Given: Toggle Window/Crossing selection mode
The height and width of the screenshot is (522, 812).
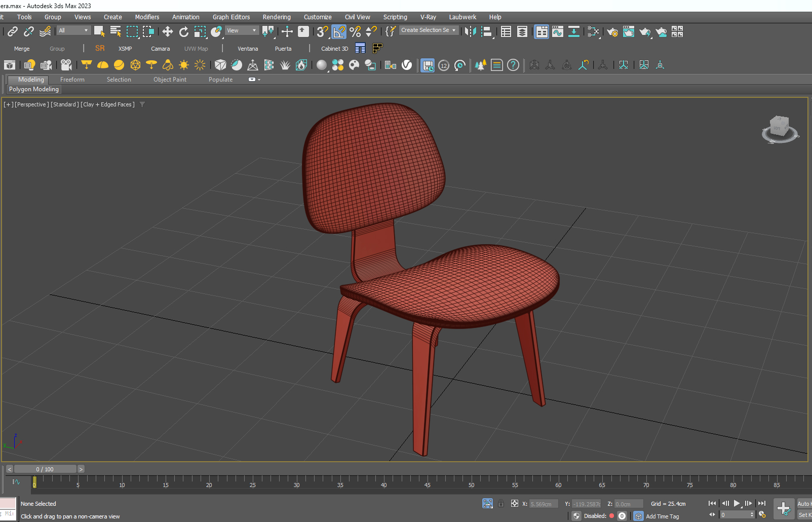Looking at the screenshot, I should 148,31.
